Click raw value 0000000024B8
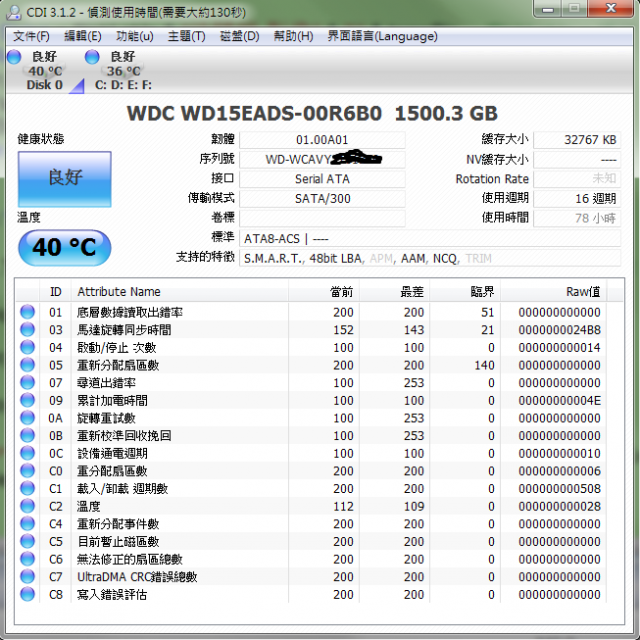The width and height of the screenshot is (640, 640). pos(559,330)
